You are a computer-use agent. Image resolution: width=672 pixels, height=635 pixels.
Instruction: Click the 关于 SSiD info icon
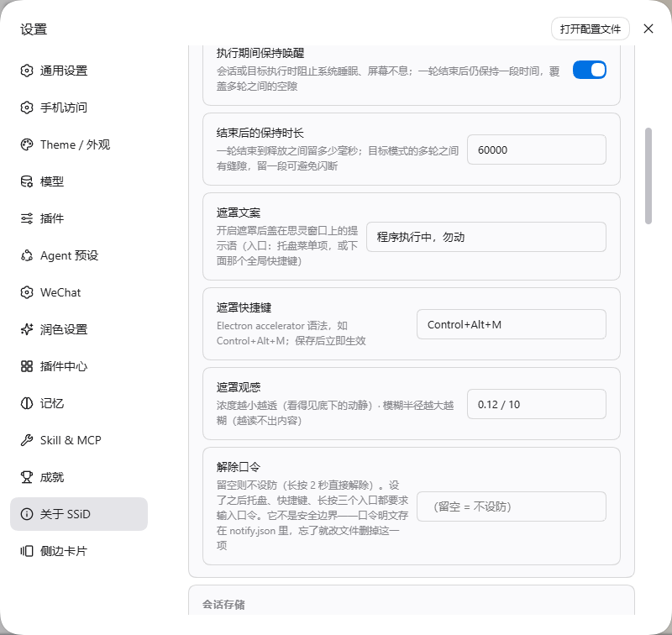pos(27,514)
